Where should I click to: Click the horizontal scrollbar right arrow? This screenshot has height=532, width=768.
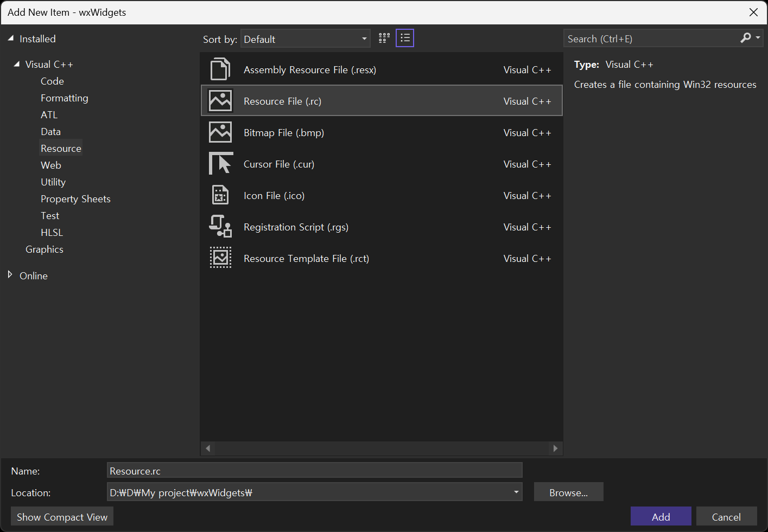pyautogui.click(x=555, y=448)
